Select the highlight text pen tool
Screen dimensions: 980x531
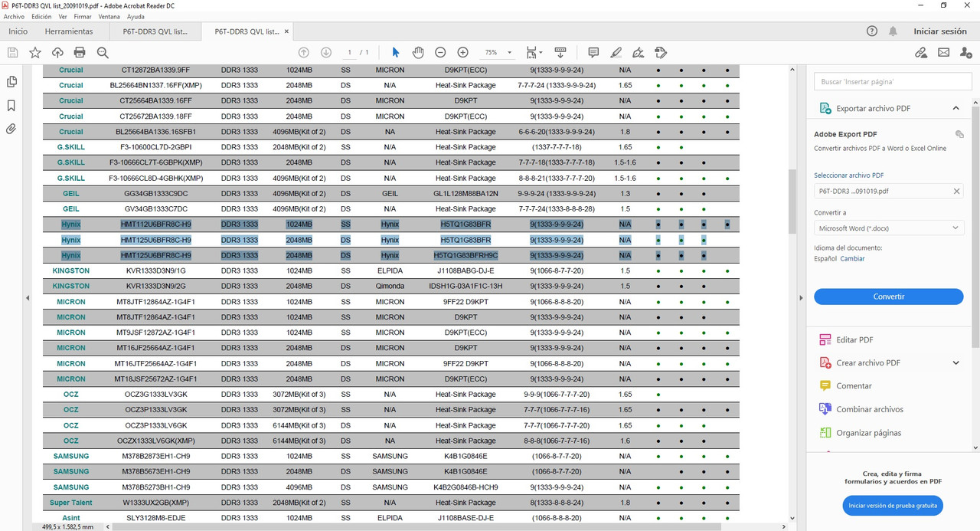click(x=616, y=52)
